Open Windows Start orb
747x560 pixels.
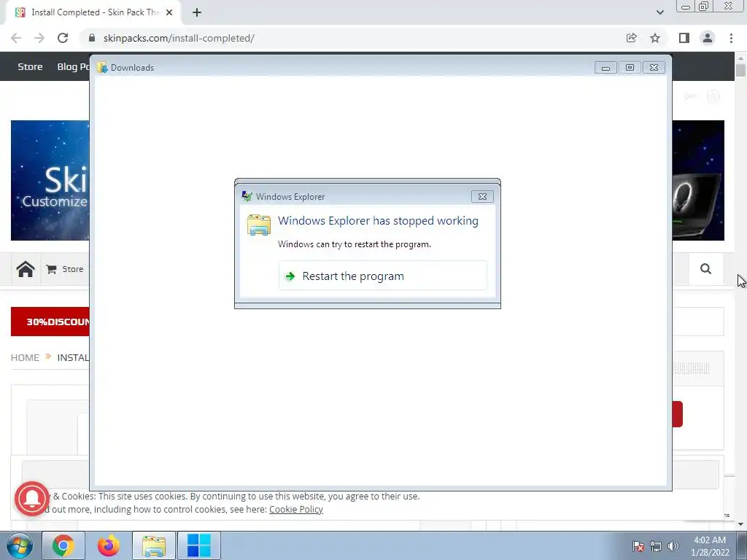point(19,545)
